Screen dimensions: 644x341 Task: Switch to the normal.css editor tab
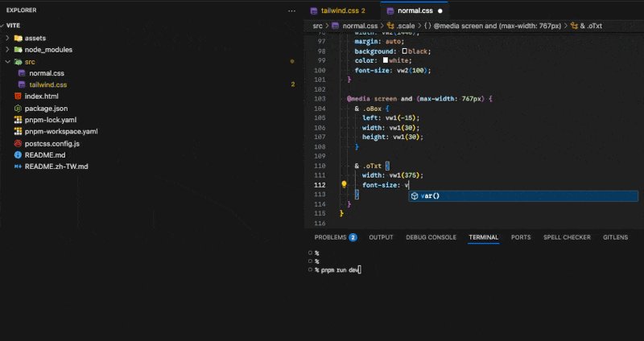point(415,11)
